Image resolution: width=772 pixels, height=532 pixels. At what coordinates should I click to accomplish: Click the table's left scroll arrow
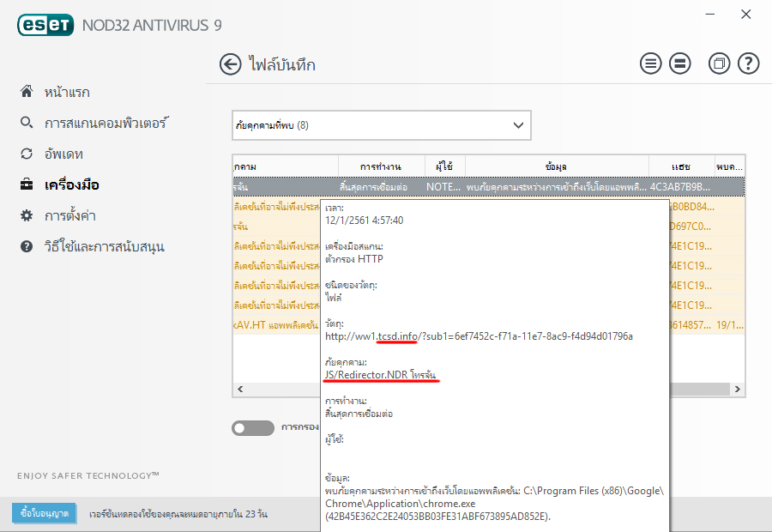(240, 390)
